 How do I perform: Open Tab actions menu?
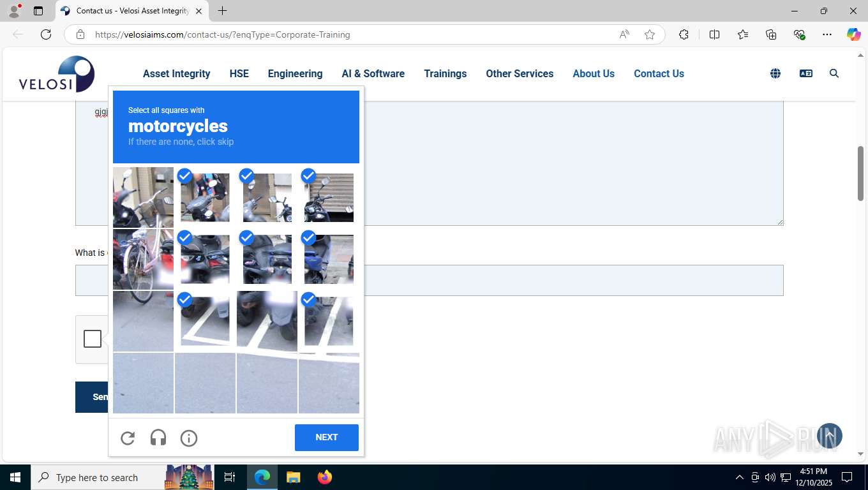coord(38,11)
